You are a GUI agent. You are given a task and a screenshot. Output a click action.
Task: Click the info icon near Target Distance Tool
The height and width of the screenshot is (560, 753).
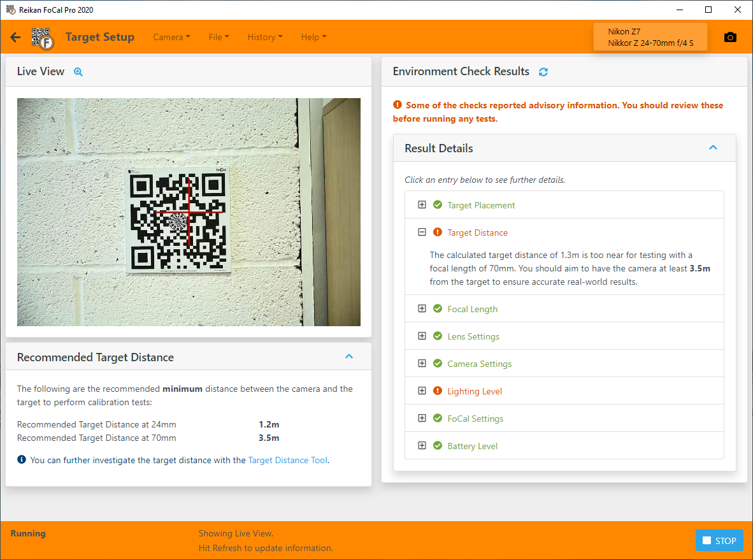click(22, 459)
